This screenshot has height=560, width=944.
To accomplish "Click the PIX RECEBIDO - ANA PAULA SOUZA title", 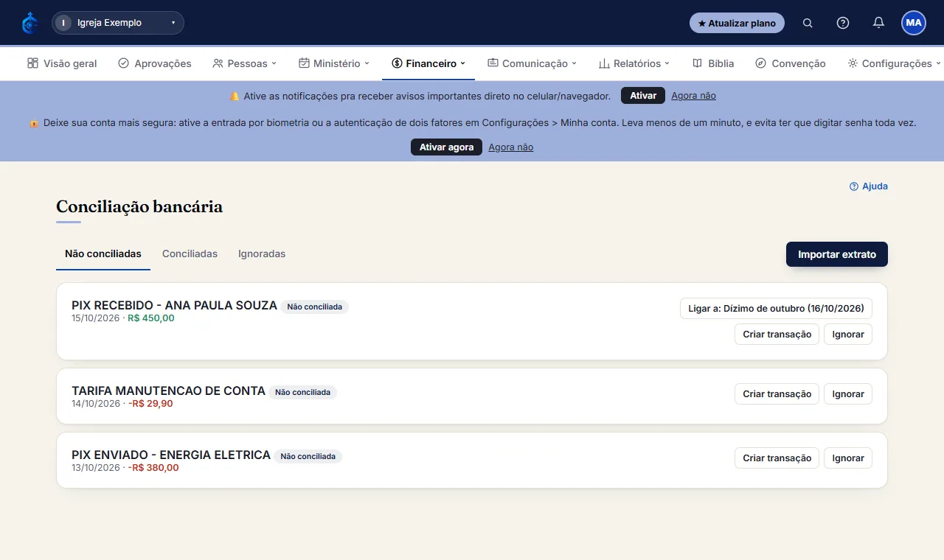I will (x=174, y=305).
